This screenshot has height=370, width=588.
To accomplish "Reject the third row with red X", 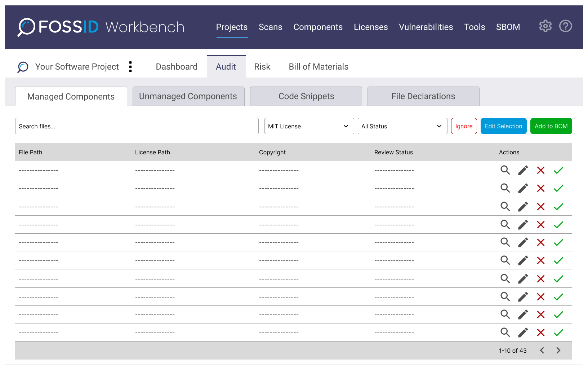I will click(540, 207).
